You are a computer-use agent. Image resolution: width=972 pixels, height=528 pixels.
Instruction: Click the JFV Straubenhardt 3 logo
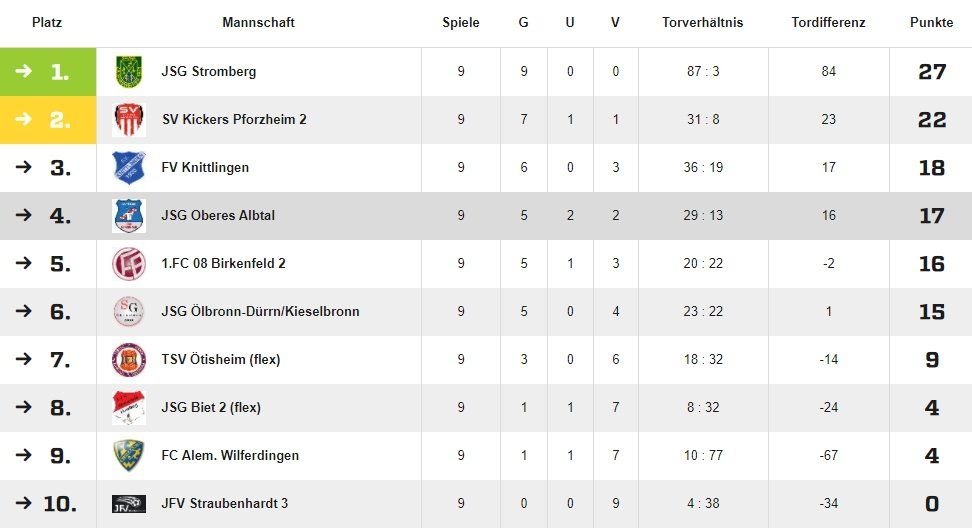point(128,504)
